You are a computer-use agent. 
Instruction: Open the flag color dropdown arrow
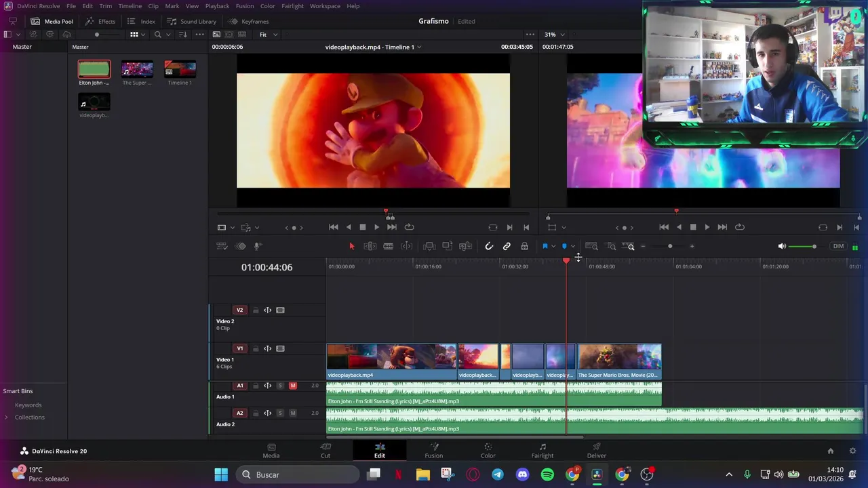click(553, 246)
